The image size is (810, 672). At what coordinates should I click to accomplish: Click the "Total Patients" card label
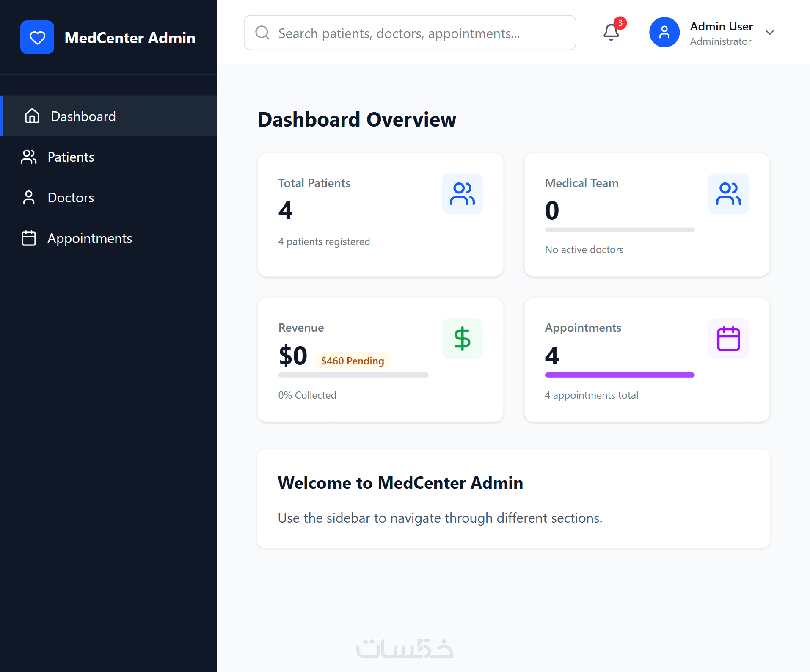coord(314,183)
